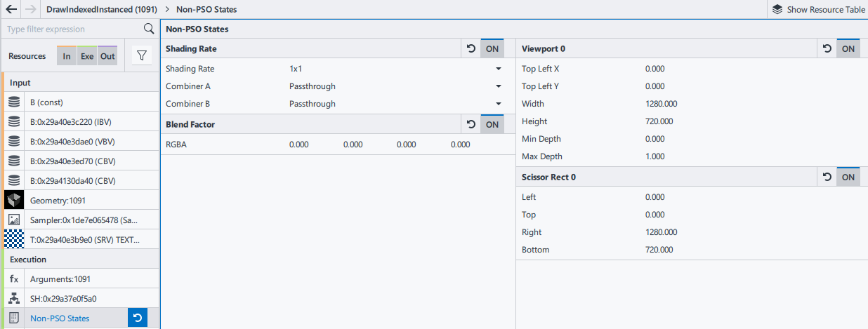Reset the Scissor Rect 0 section
The height and width of the screenshot is (329, 868).
(x=827, y=177)
